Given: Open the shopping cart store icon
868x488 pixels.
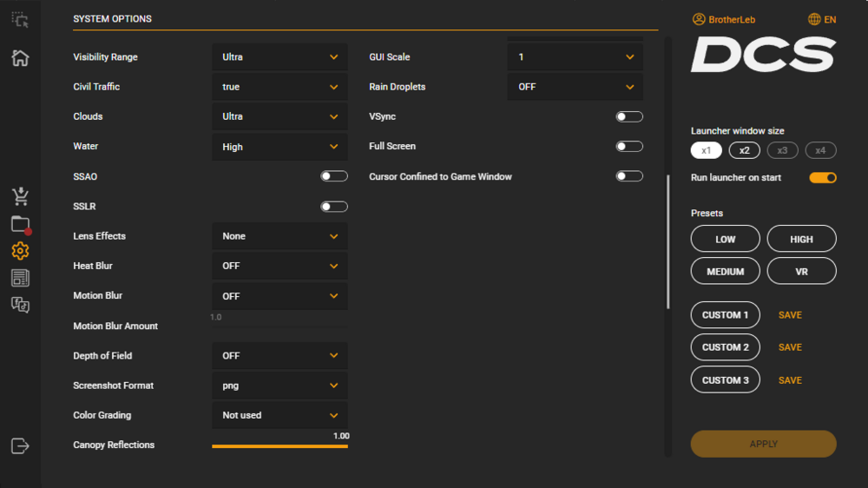Looking at the screenshot, I should (20, 196).
